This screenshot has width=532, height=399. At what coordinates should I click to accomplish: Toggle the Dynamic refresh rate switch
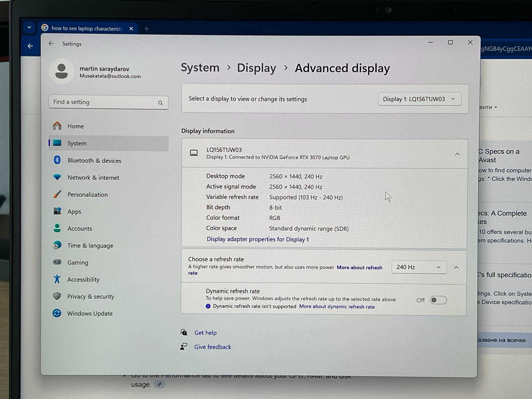(x=438, y=300)
